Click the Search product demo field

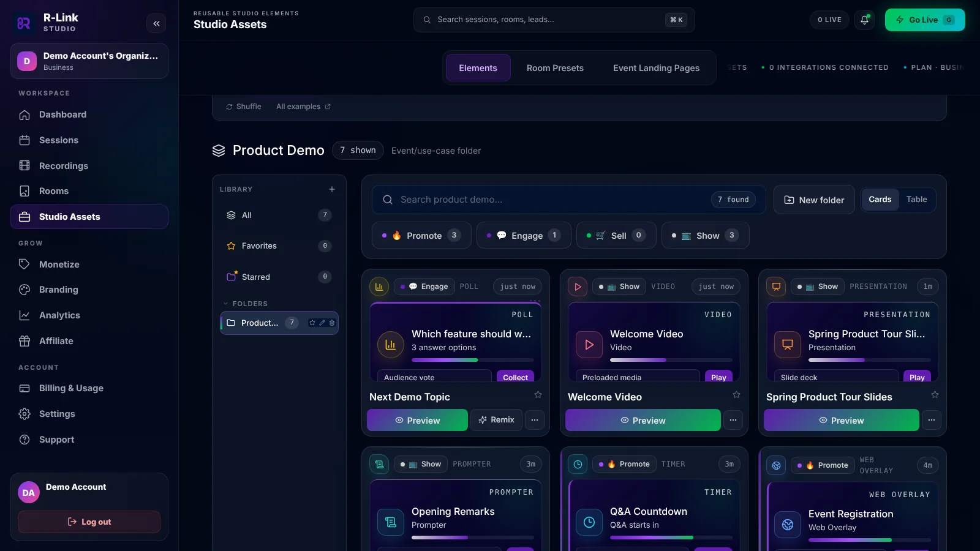tap(568, 200)
